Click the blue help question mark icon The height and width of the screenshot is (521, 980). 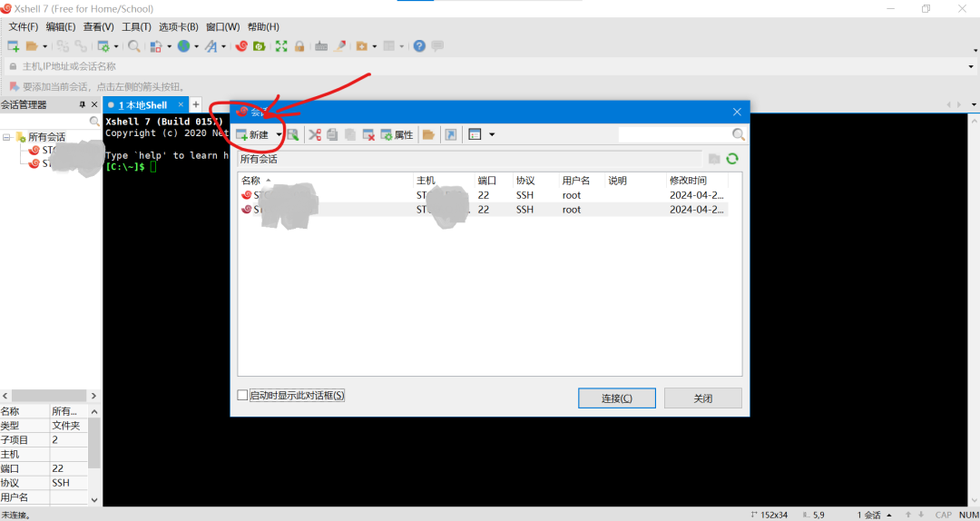click(419, 46)
